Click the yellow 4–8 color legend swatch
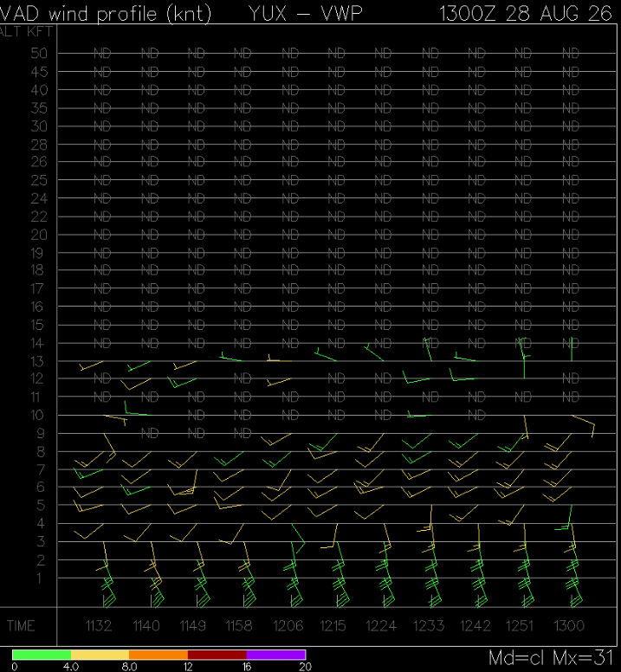The height and width of the screenshot is (672, 621). 100,655
